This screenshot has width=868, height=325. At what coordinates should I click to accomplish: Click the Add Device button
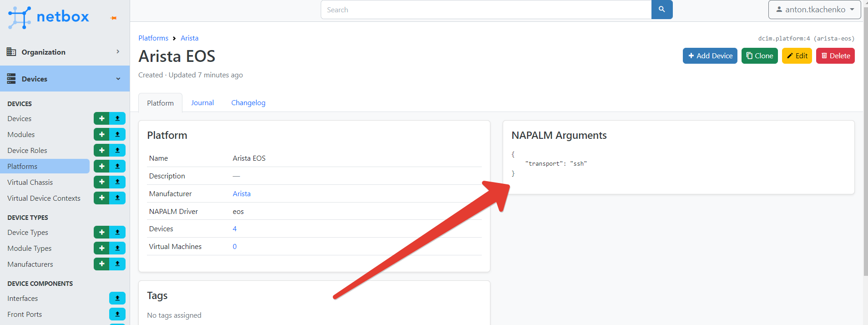(x=710, y=56)
